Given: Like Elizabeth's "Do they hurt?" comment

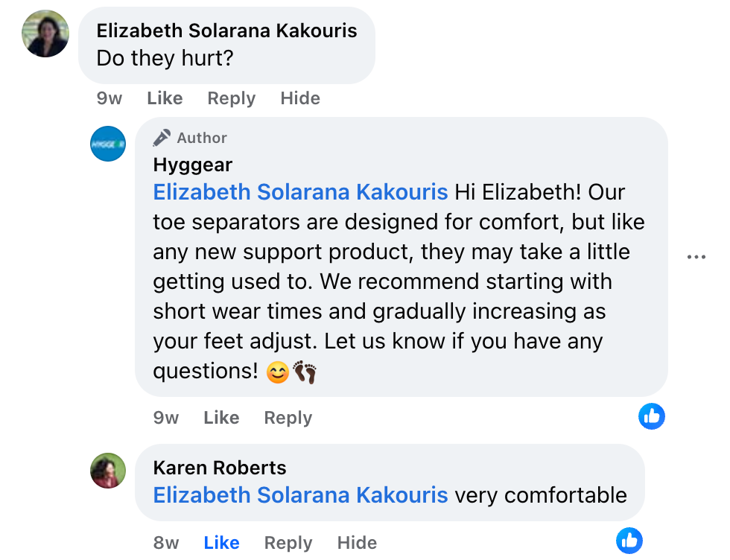Looking at the screenshot, I should pos(165,98).
